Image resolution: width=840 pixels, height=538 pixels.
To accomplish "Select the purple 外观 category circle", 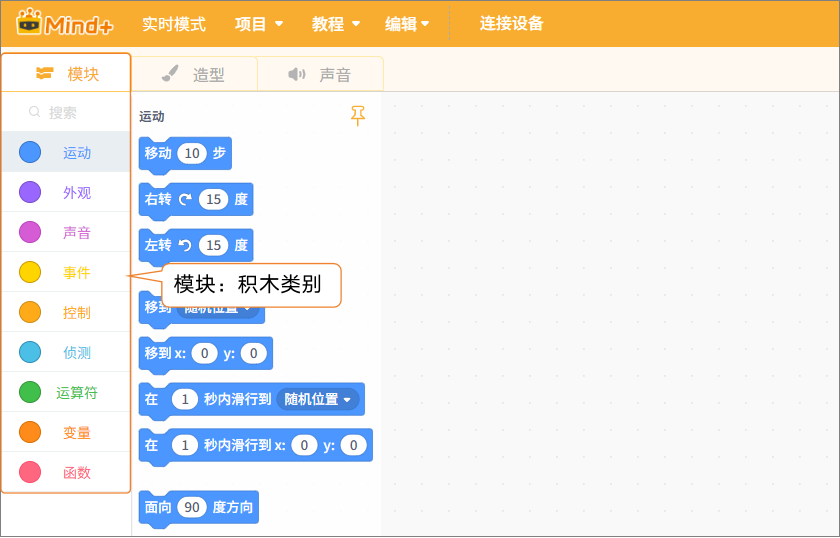I will tap(30, 192).
